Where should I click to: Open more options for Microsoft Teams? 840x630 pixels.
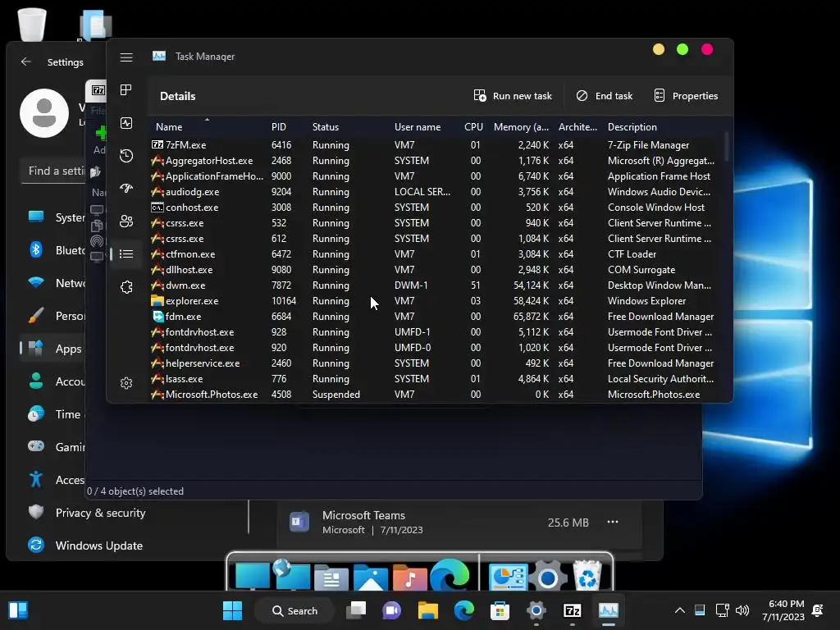click(612, 522)
